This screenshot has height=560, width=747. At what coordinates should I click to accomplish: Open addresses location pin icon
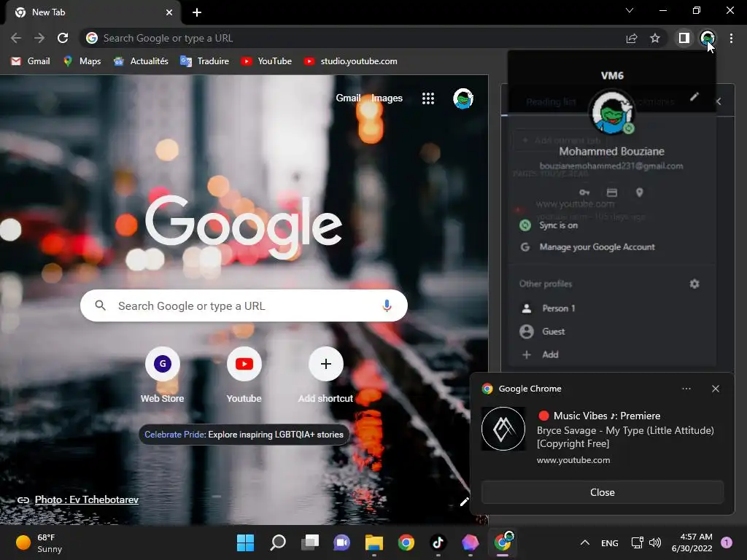click(x=639, y=192)
